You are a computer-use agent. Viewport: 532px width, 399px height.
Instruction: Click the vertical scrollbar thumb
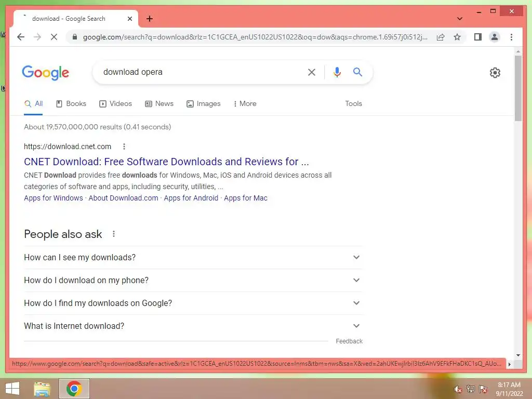click(x=518, y=88)
